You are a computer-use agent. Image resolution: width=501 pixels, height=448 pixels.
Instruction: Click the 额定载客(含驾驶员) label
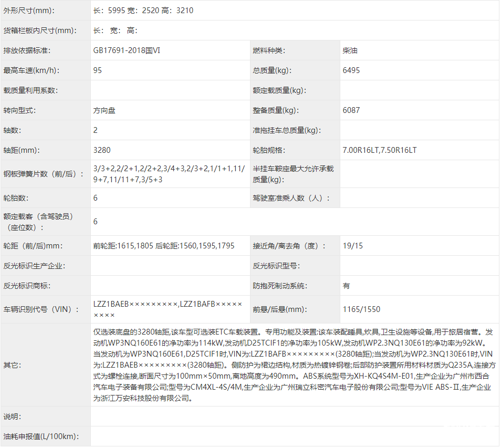38,222
